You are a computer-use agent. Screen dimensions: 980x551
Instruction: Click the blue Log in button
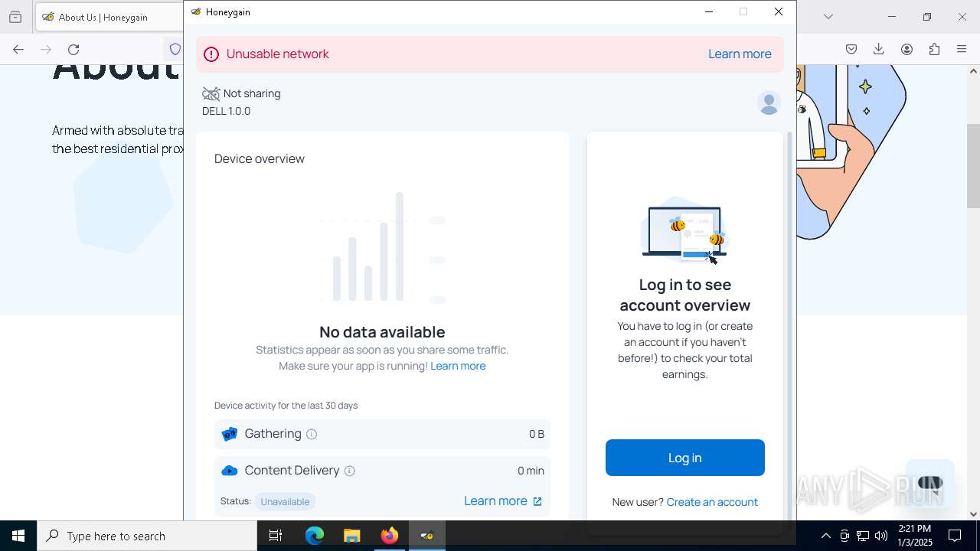pyautogui.click(x=685, y=458)
